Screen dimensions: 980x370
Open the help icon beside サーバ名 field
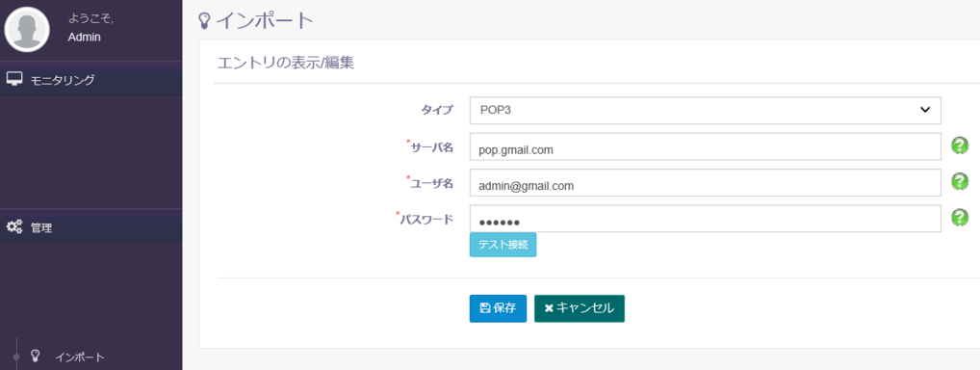[x=960, y=145]
